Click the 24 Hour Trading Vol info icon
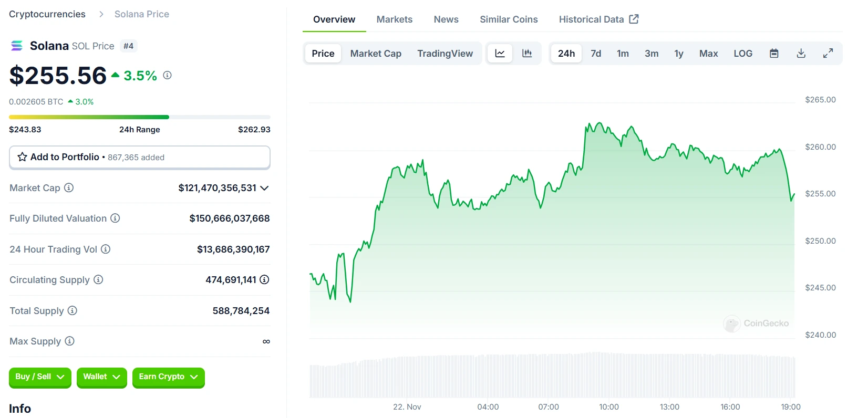Viewport: 868px width, 418px height. (106, 249)
